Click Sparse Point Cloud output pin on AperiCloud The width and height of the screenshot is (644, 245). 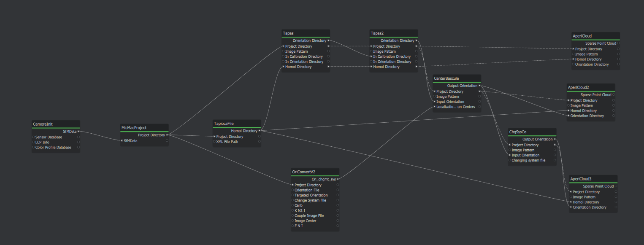[619, 43]
